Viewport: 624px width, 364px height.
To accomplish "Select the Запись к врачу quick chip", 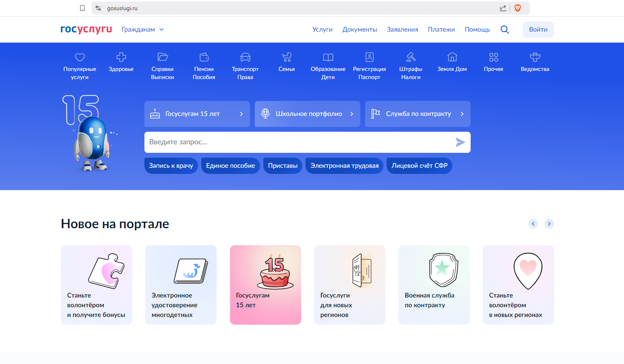I will coord(171,166).
